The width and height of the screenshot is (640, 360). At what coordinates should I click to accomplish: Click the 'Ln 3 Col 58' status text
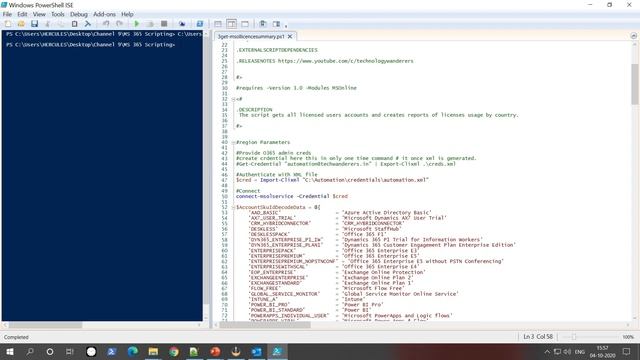point(538,337)
